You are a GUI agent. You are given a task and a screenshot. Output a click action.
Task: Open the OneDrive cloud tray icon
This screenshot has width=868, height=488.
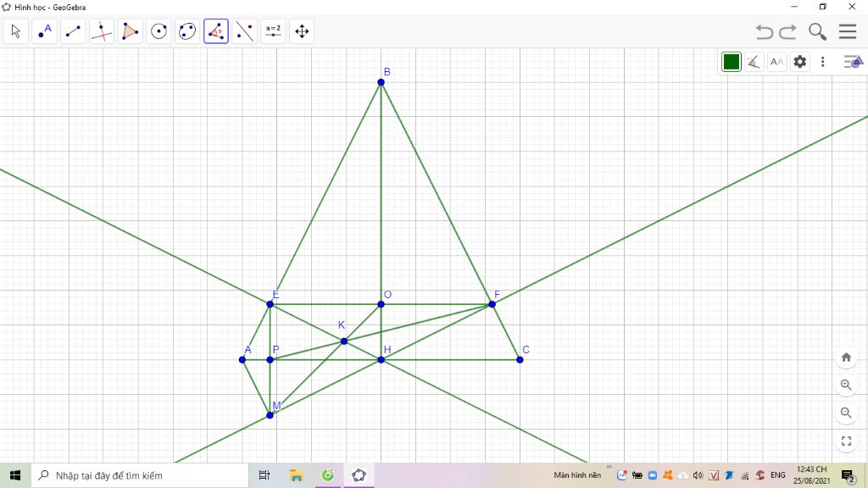click(683, 475)
